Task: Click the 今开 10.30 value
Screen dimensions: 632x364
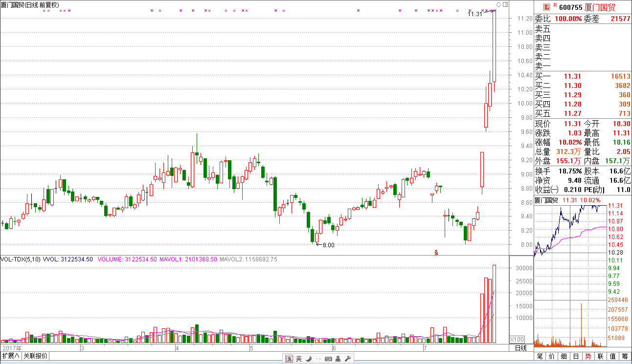Action: tap(622, 124)
